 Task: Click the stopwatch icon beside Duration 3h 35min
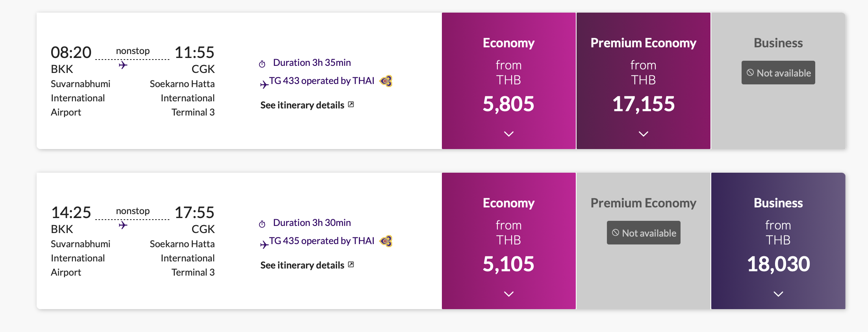[x=262, y=64]
